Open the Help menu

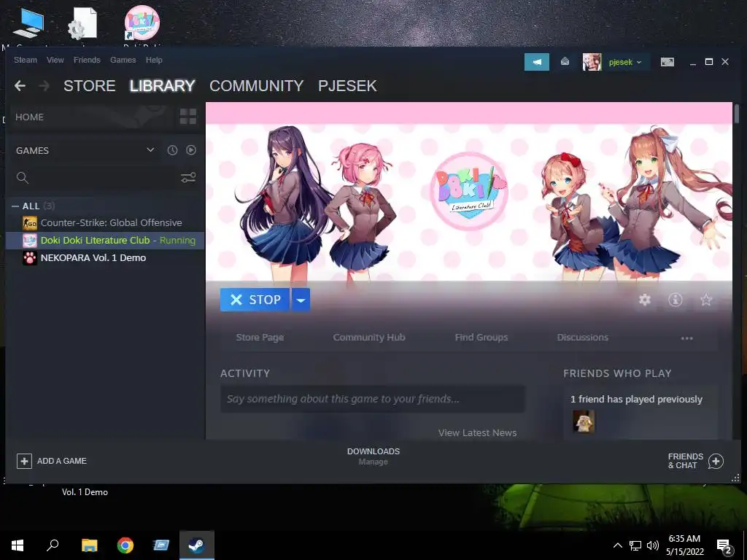tap(154, 60)
